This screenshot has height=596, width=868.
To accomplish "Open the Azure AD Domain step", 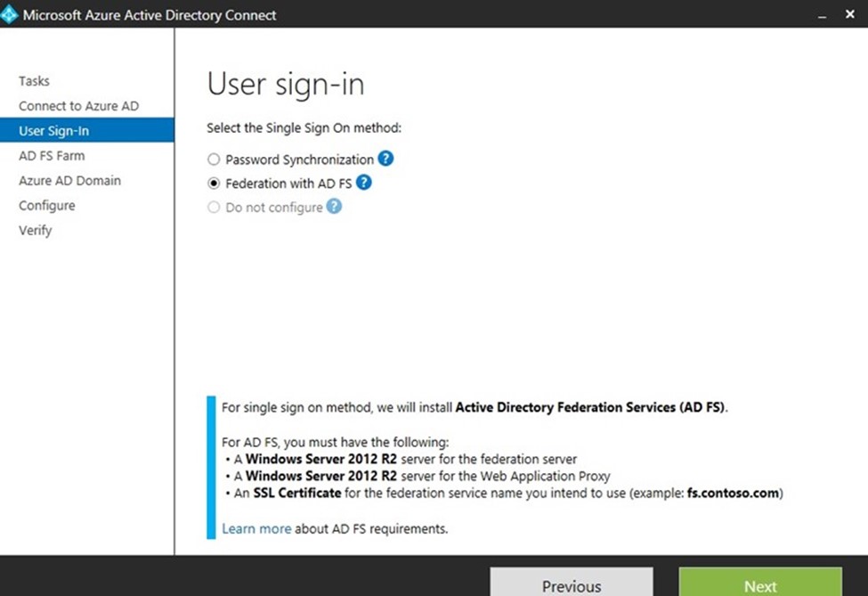I will [x=69, y=181].
